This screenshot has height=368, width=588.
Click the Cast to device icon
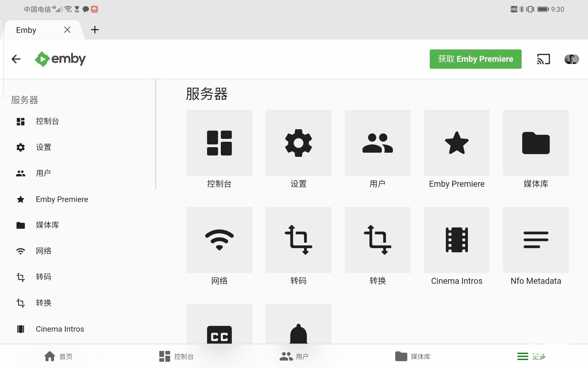(543, 59)
